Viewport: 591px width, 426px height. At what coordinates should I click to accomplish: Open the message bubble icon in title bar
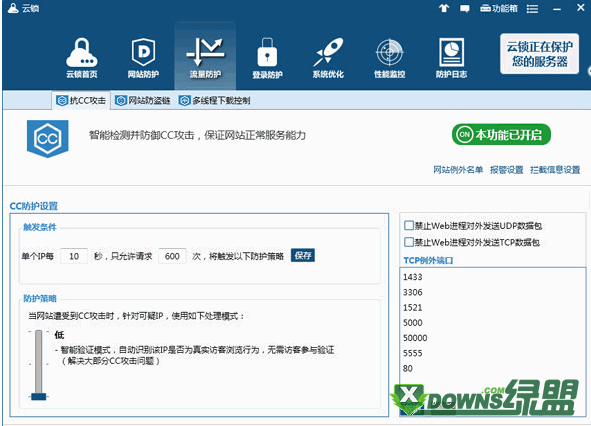(x=465, y=8)
